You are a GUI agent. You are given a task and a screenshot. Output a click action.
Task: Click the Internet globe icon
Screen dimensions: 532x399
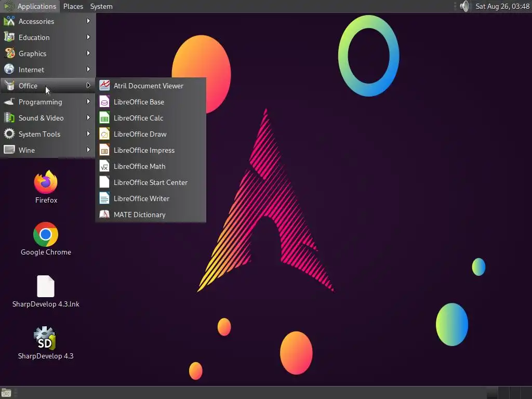[x=9, y=69]
